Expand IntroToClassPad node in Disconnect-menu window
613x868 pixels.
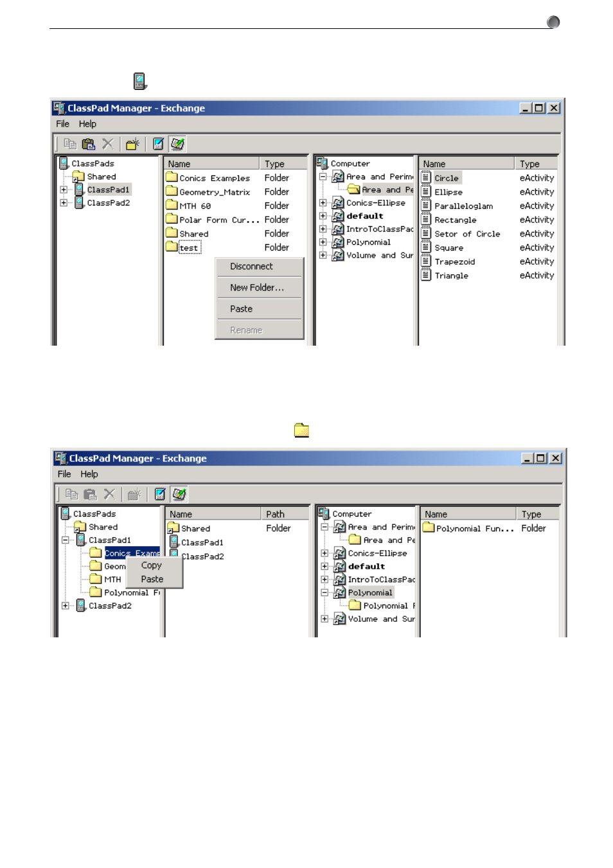pos(323,229)
